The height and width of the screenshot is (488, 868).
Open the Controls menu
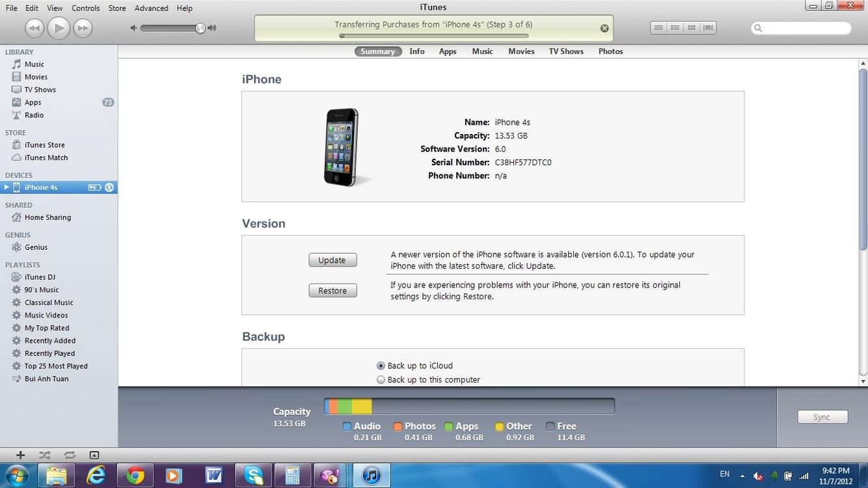86,8
